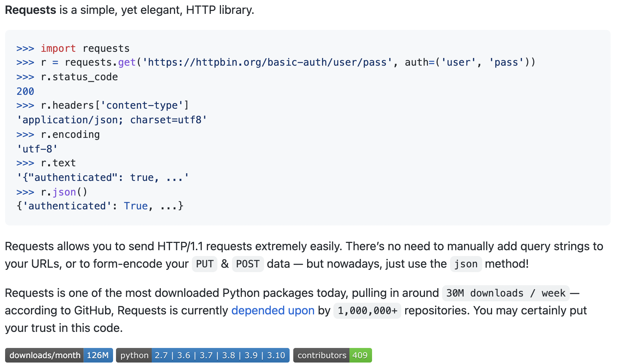Click the contributors 409 badge
Image resolution: width=623 pixels, height=364 pixels.
333,355
